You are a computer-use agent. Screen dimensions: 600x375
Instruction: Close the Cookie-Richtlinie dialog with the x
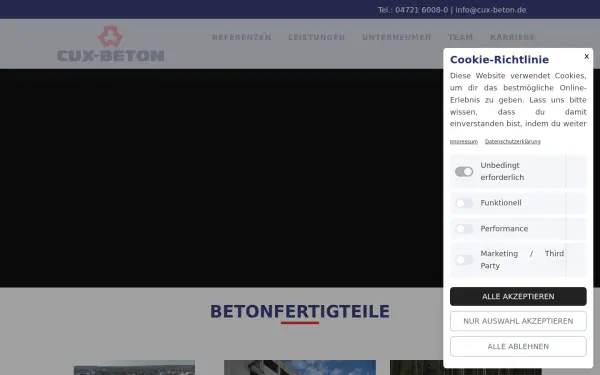pyautogui.click(x=586, y=57)
